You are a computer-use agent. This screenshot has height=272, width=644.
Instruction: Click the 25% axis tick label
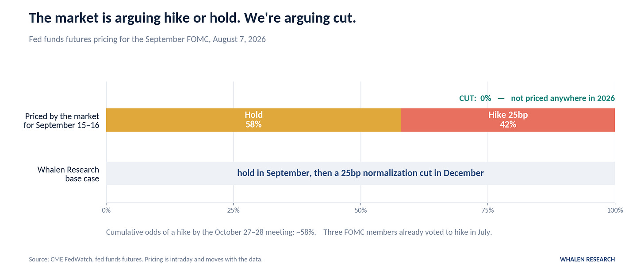234,210
